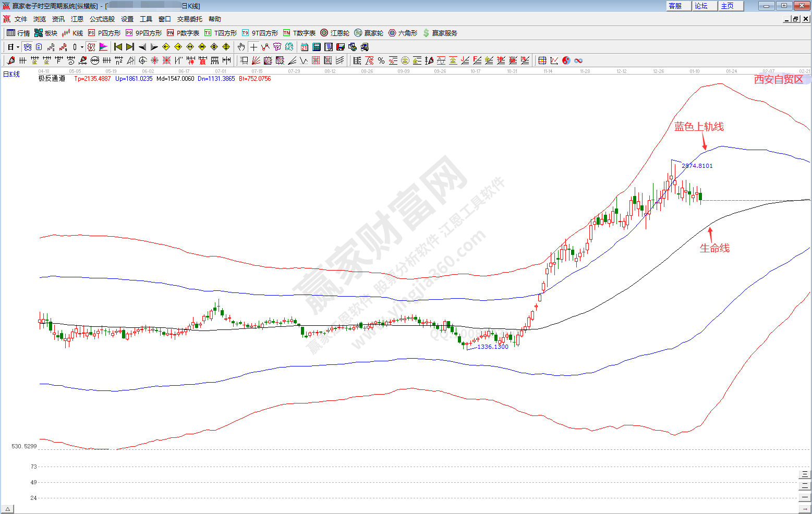The image size is (812, 514).
Task: Click the 日K线 label on chart
Action: pyautogui.click(x=11, y=74)
